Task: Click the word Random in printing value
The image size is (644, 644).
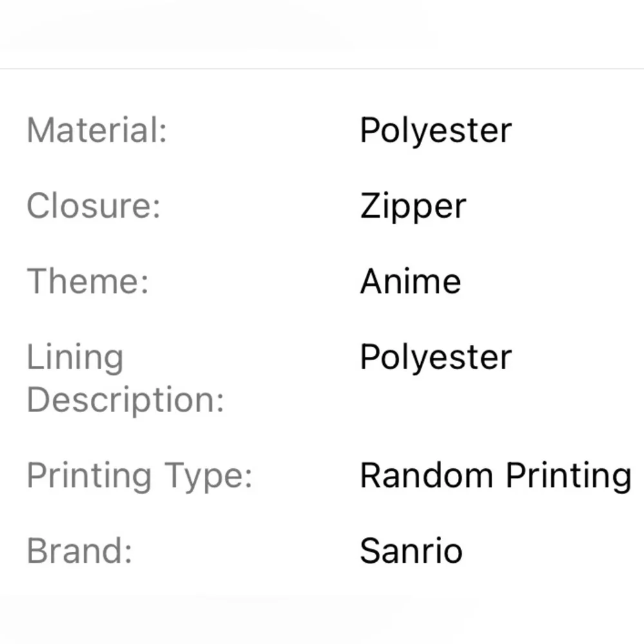Action: pos(426,475)
